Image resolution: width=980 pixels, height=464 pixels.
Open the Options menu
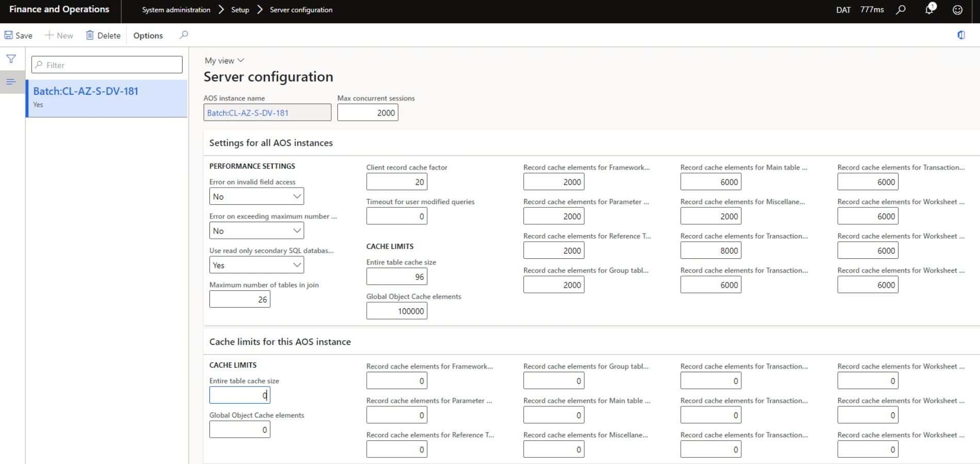click(148, 35)
